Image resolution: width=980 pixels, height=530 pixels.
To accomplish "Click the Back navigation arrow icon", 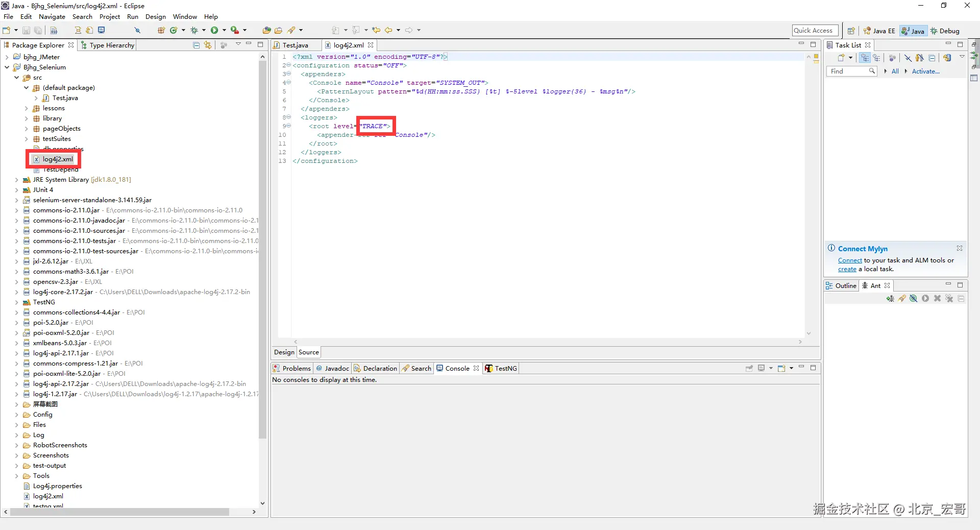I will 388,31.
